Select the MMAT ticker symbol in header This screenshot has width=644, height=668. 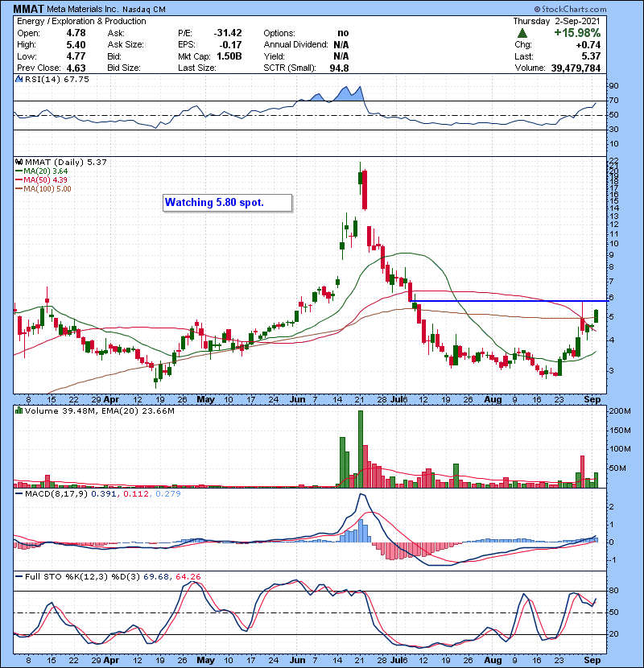click(x=29, y=9)
